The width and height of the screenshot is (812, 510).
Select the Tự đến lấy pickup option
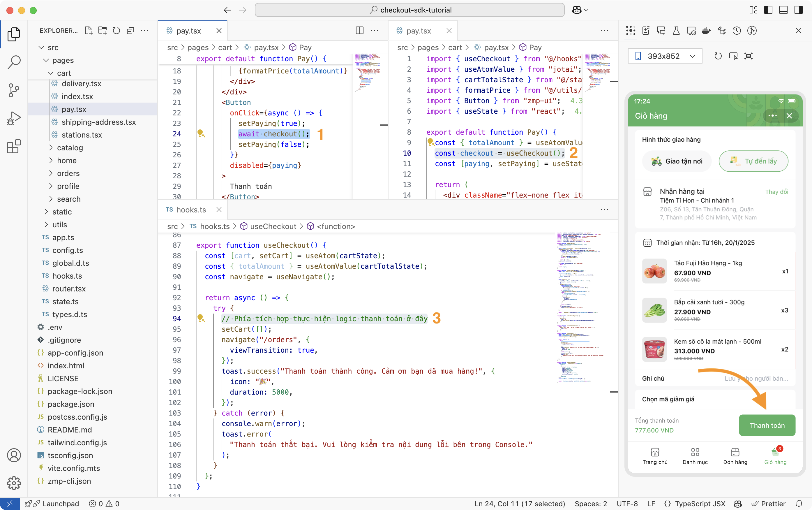pos(753,161)
